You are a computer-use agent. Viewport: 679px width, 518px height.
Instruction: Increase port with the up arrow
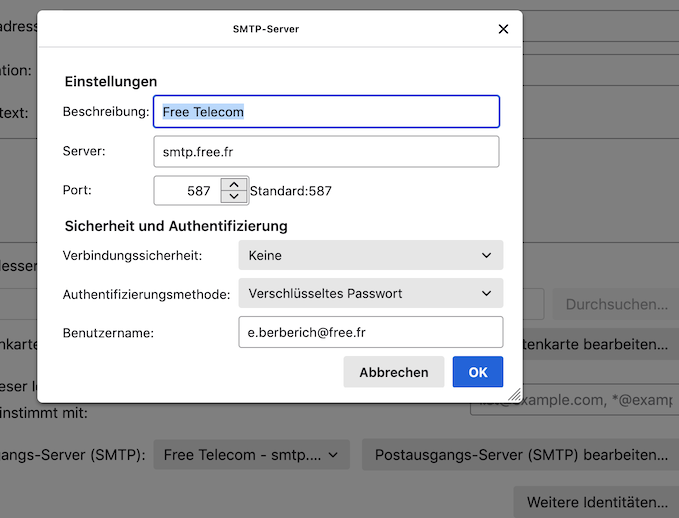coord(234,184)
